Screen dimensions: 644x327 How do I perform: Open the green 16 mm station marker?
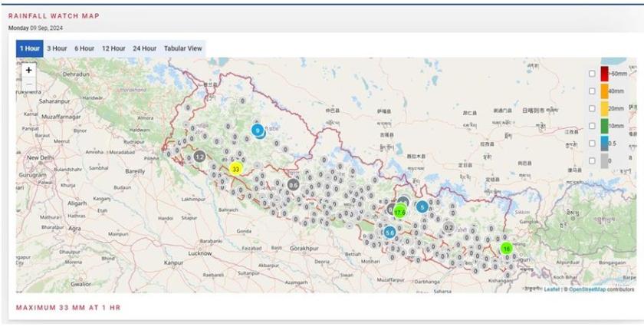coord(506,249)
